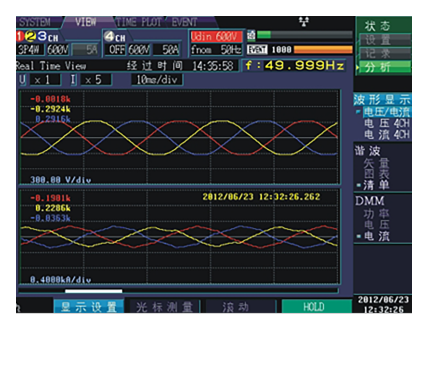This screenshot has height=390, width=428.
Task: Click the network connection icon at top
Action: [304, 22]
